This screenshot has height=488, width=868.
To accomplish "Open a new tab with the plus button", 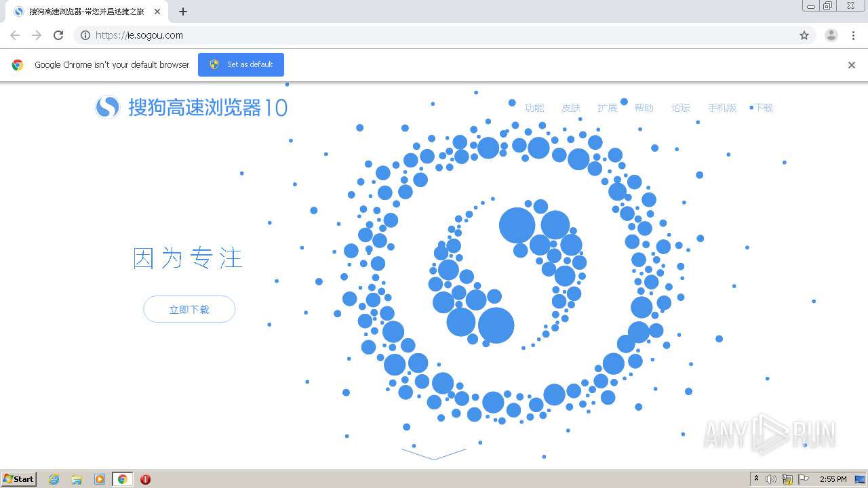I will [x=183, y=12].
